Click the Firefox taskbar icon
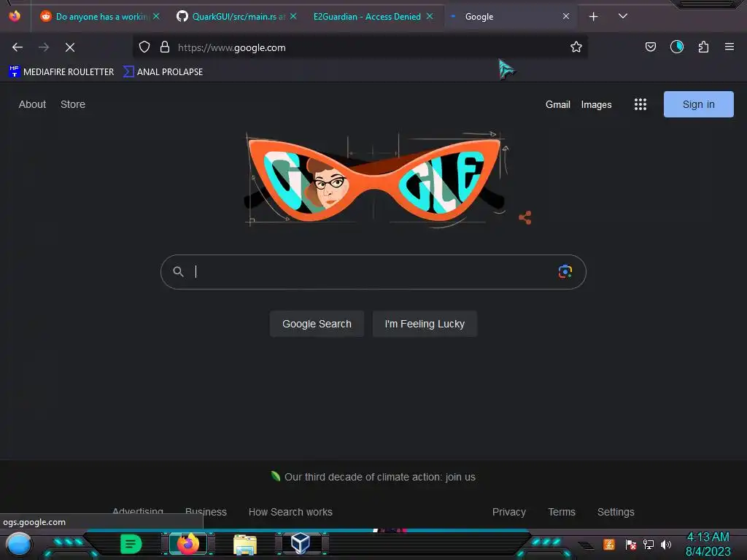The height and width of the screenshot is (560, 747). (x=188, y=543)
